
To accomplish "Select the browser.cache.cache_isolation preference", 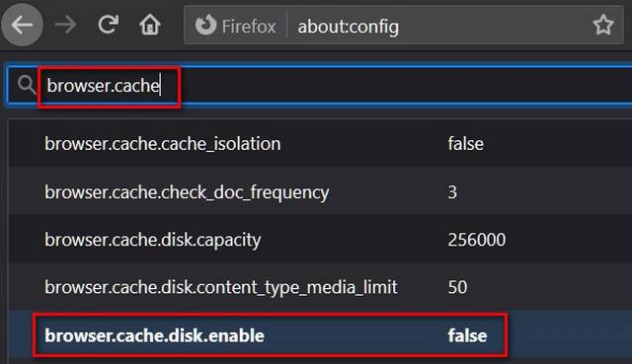I will point(162,143).
